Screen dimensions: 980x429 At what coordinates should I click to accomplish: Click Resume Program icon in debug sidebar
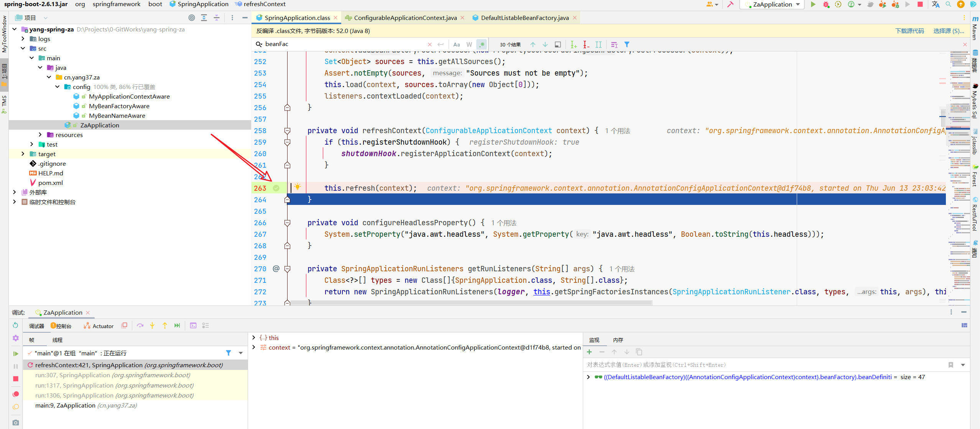[x=15, y=353]
